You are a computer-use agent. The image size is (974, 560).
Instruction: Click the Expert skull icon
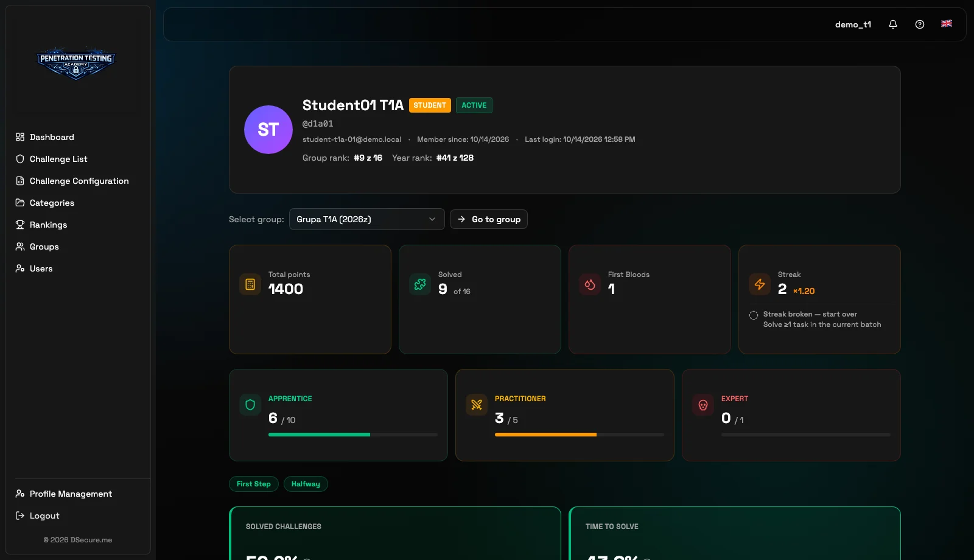703,405
